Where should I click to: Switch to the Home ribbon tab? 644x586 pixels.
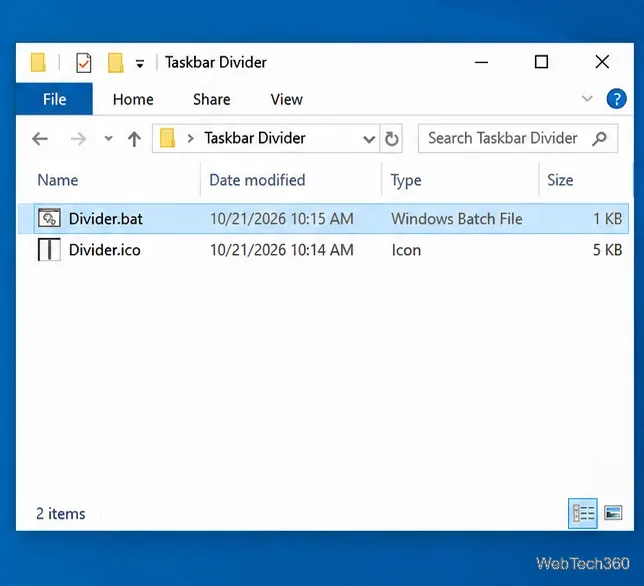click(133, 99)
